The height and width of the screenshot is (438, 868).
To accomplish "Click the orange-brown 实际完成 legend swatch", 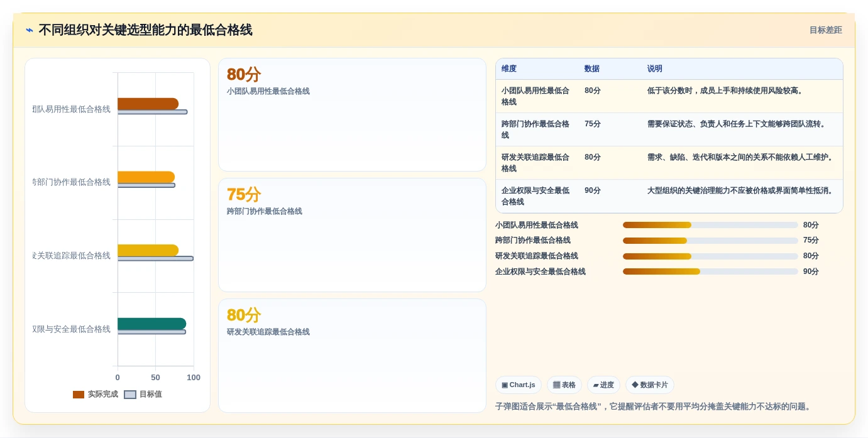I will pyautogui.click(x=79, y=395).
